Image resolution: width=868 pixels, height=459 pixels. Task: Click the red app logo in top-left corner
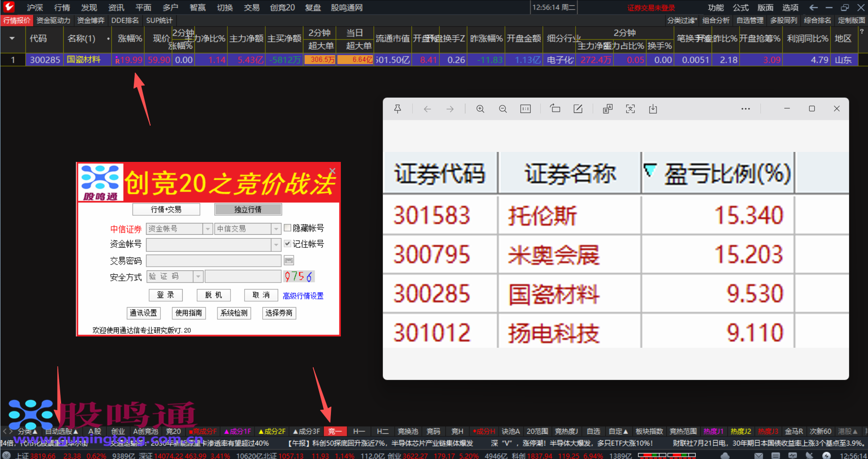coord(9,7)
